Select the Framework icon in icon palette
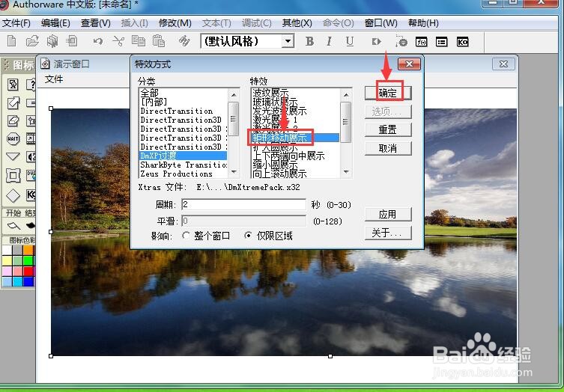 (13, 175)
